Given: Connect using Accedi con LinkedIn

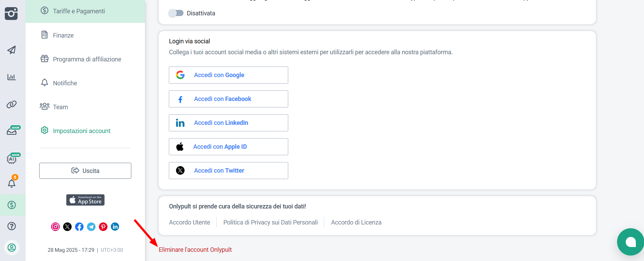Looking at the screenshot, I should click(228, 123).
